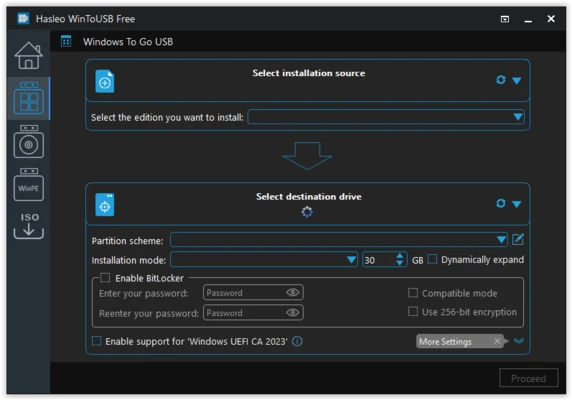The width and height of the screenshot is (572, 400).
Task: Open the title bar menu icon
Action: pos(505,19)
